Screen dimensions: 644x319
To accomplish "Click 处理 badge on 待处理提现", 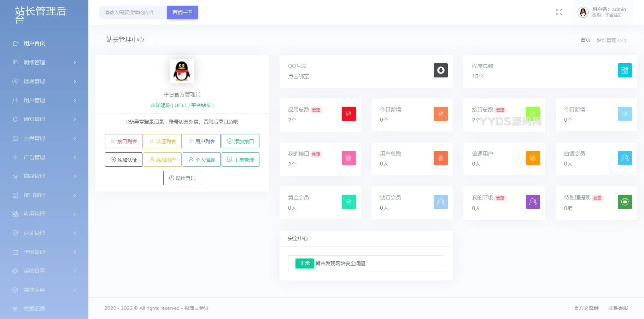I will (x=597, y=198).
